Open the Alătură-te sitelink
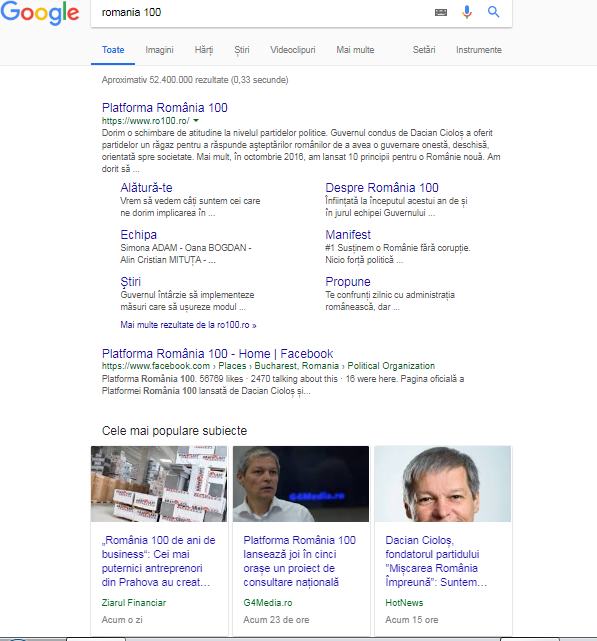 pyautogui.click(x=146, y=188)
